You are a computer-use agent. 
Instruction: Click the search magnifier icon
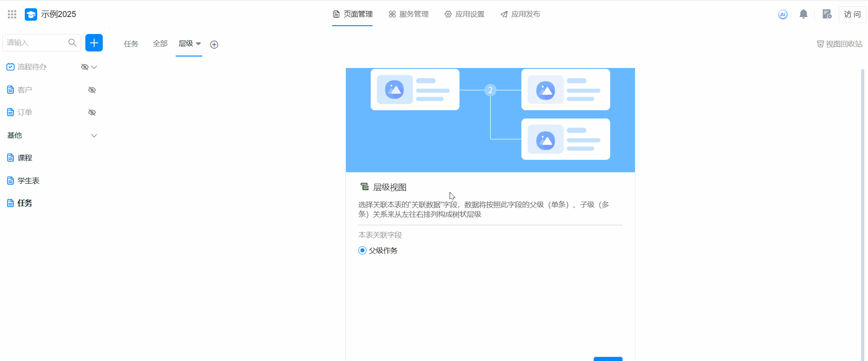click(x=72, y=43)
